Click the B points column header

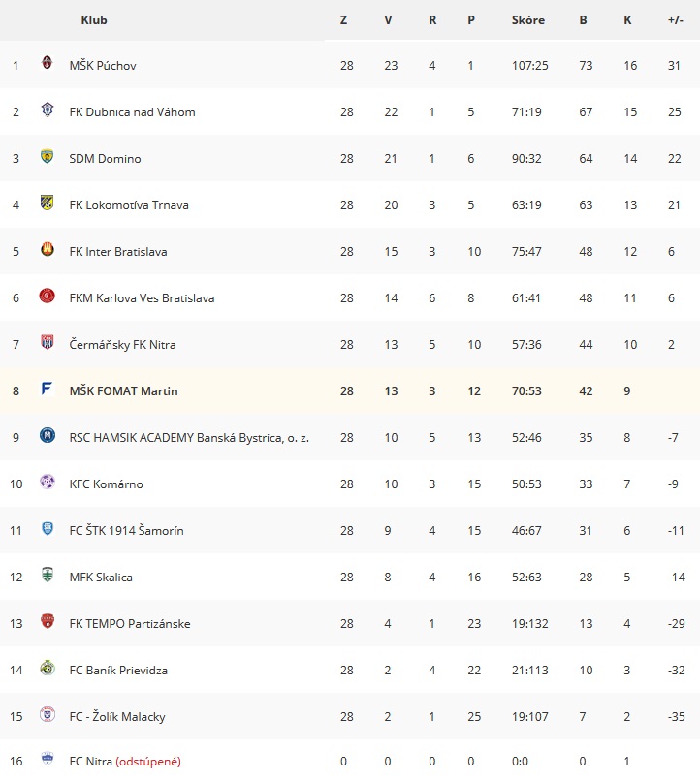(583, 20)
